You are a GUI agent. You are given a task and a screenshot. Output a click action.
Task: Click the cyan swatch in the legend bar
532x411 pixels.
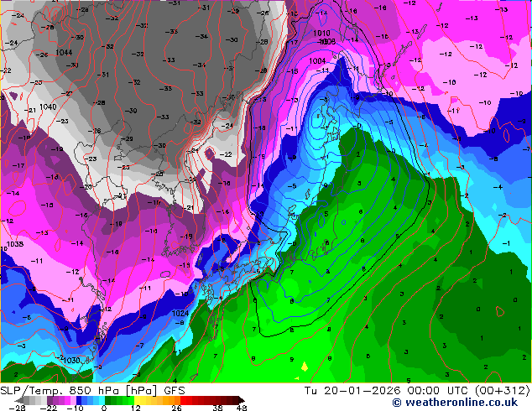[102, 400]
